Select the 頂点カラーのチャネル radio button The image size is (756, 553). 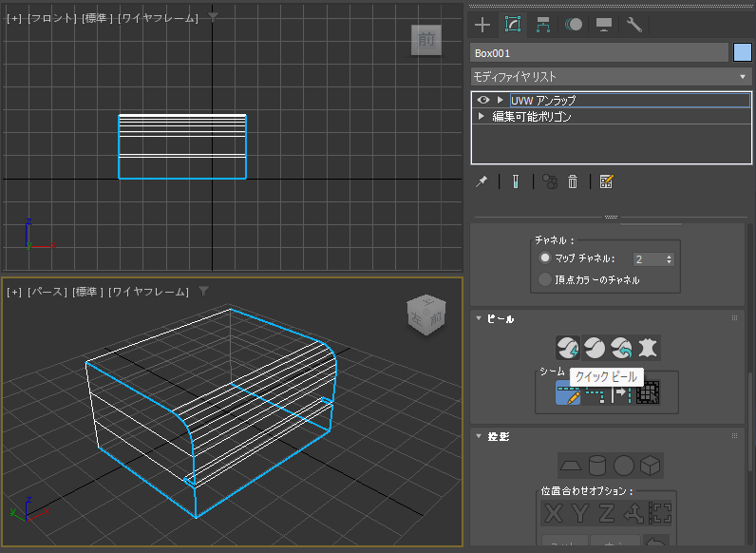545,279
